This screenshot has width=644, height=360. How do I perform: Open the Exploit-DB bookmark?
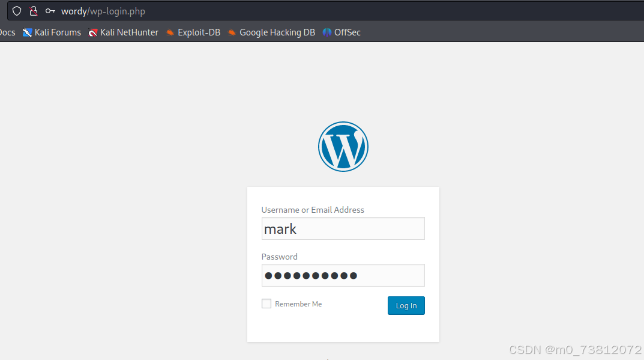[x=193, y=32]
